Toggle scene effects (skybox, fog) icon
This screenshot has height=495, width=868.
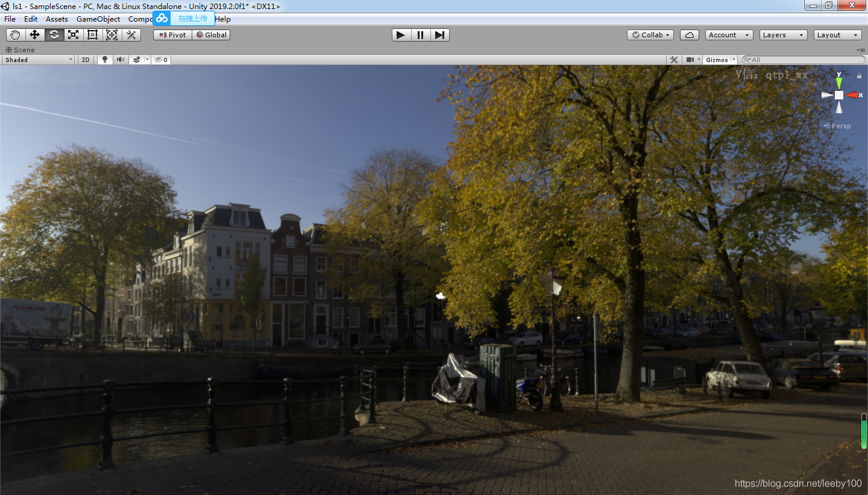(x=137, y=60)
